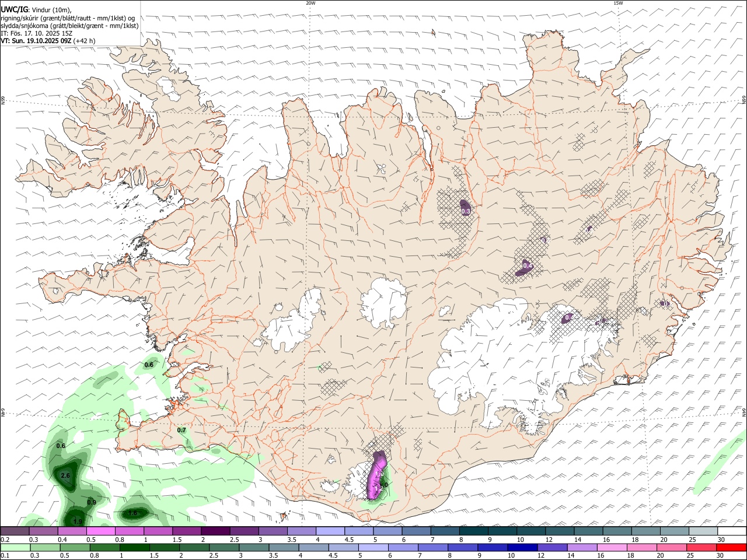
Task: Pick light pink lower-row swatch 16 to 18
Action: [x=612, y=548]
